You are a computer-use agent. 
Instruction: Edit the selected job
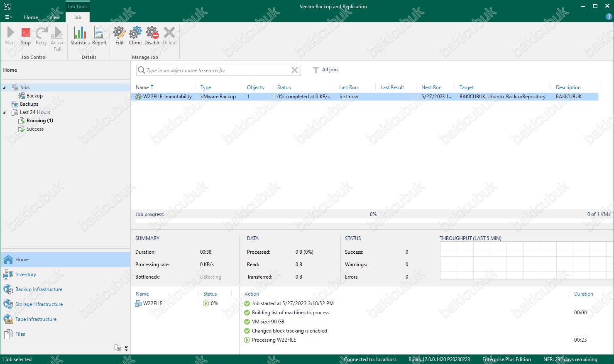pos(120,36)
